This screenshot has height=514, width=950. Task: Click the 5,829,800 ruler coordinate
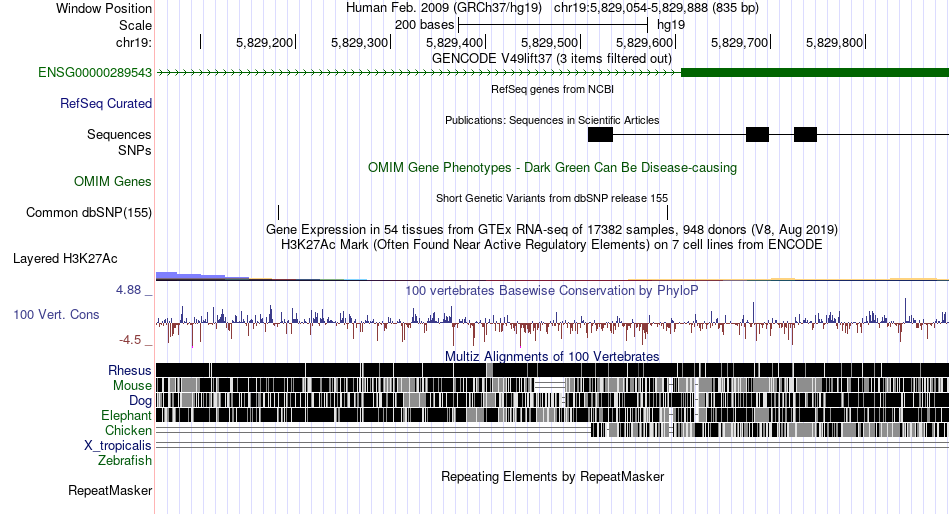pos(834,42)
